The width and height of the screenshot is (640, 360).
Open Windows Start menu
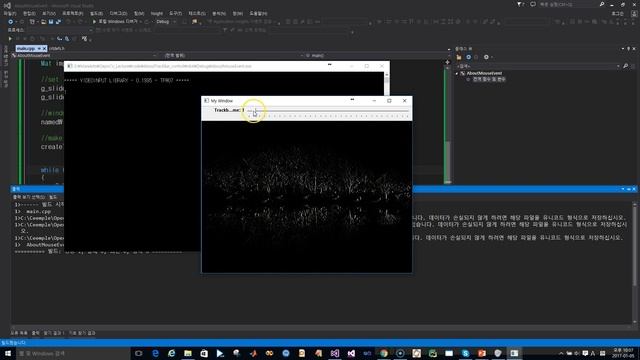pyautogui.click(x=8, y=353)
